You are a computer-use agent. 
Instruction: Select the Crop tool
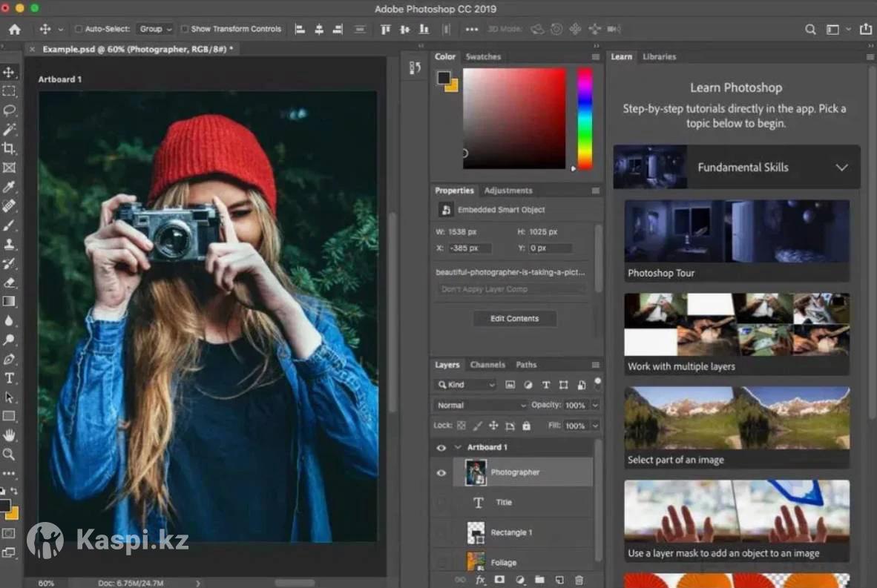click(9, 148)
